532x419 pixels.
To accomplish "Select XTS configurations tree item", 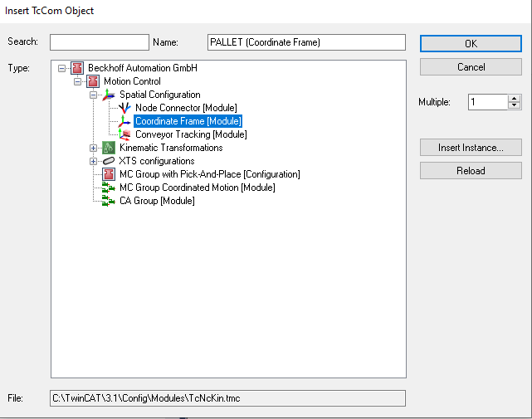I will (x=157, y=161).
